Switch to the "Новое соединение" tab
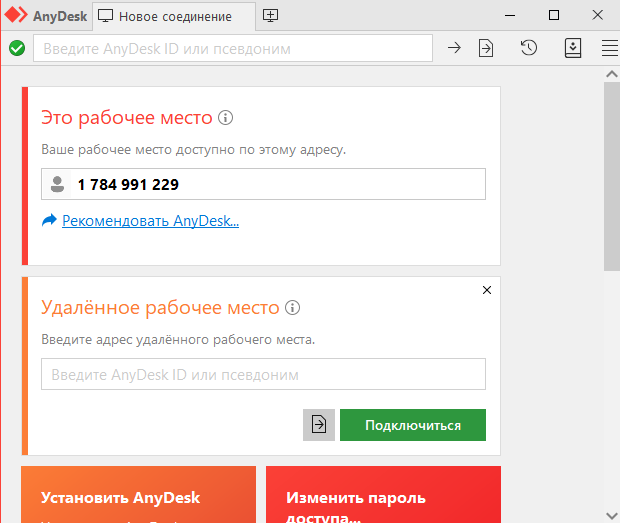This screenshot has width=620, height=523. click(x=174, y=16)
